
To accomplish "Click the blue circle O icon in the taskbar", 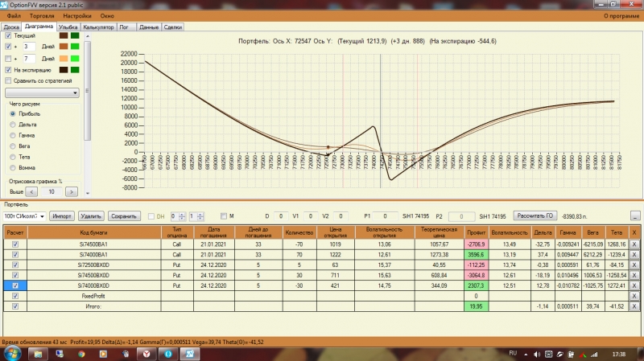I will [168, 354].
